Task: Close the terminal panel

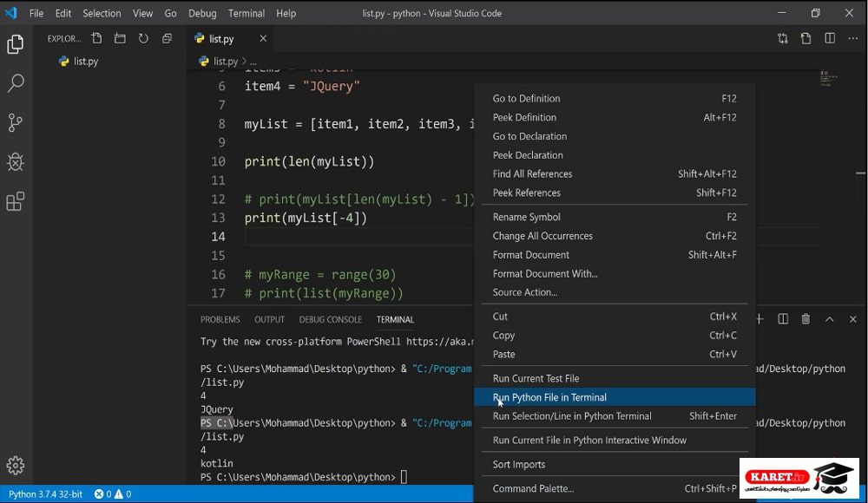Action: [852, 319]
